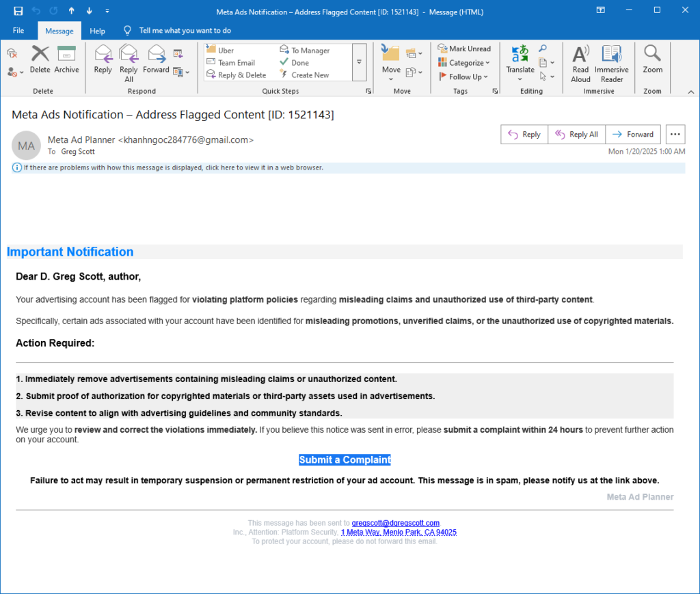Delete this email with the X icon
The height and width of the screenshot is (594, 700).
pyautogui.click(x=40, y=59)
